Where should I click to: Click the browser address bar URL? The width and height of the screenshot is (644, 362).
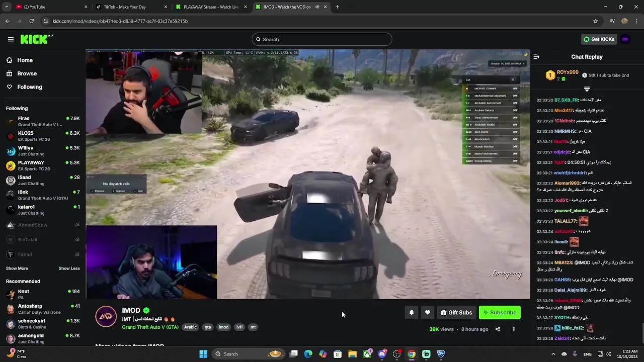(120, 21)
